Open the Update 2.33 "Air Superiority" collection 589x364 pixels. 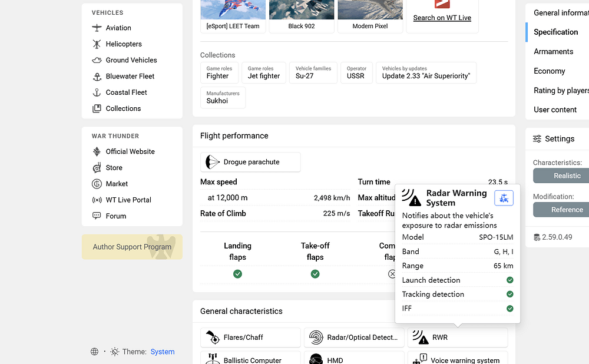426,72
